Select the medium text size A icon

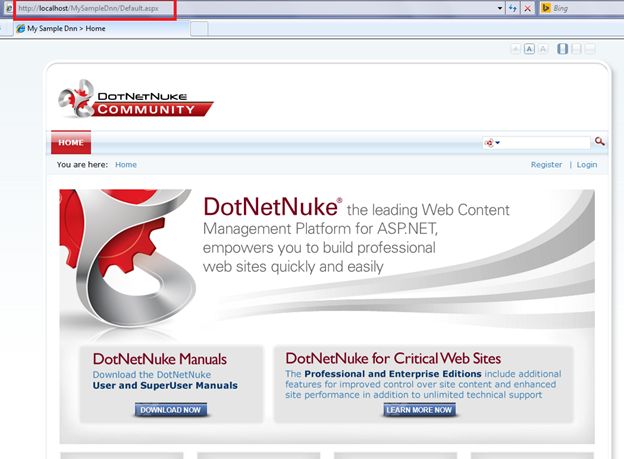(x=529, y=49)
